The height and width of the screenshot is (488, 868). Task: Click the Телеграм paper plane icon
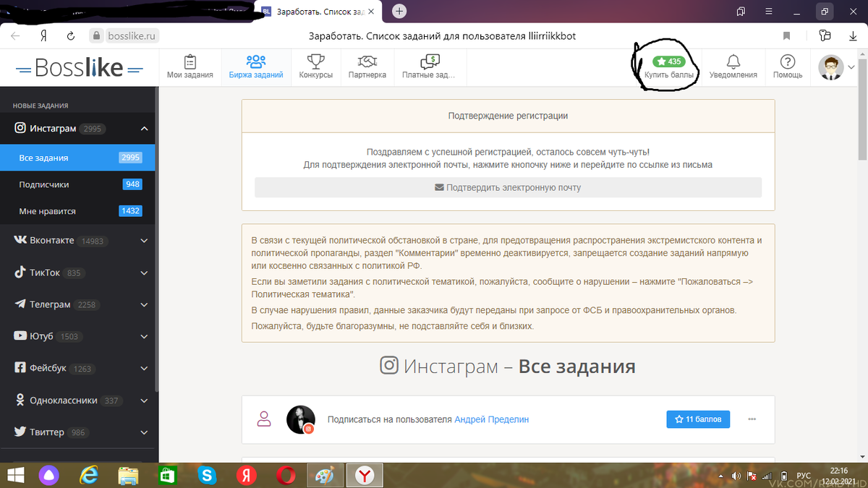[20, 304]
